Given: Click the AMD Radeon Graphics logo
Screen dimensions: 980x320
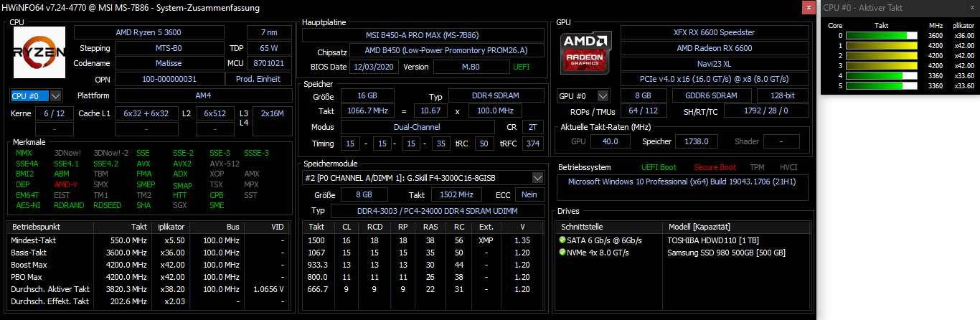Looking at the screenshot, I should click(x=587, y=52).
